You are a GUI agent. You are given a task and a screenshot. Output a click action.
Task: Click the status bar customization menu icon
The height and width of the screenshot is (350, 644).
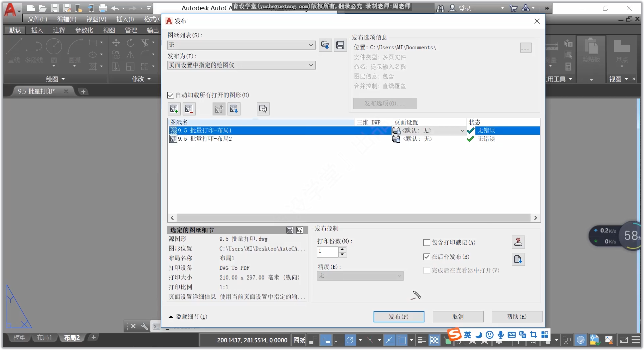(636, 340)
